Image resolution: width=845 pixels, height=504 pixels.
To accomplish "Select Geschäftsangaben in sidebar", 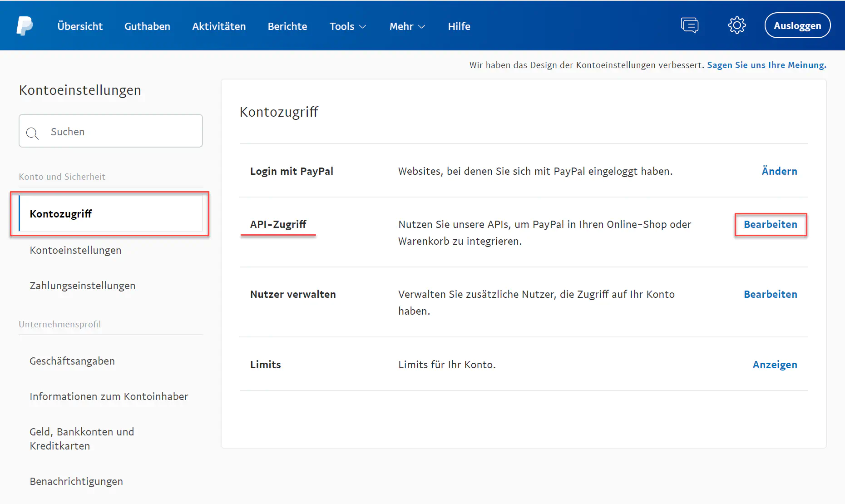I will 72,361.
